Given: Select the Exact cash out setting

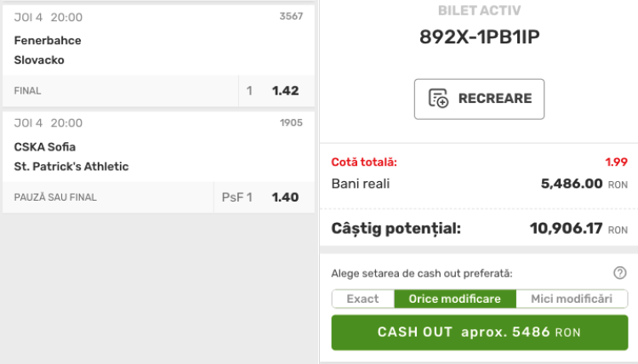Looking at the screenshot, I should coord(362,299).
